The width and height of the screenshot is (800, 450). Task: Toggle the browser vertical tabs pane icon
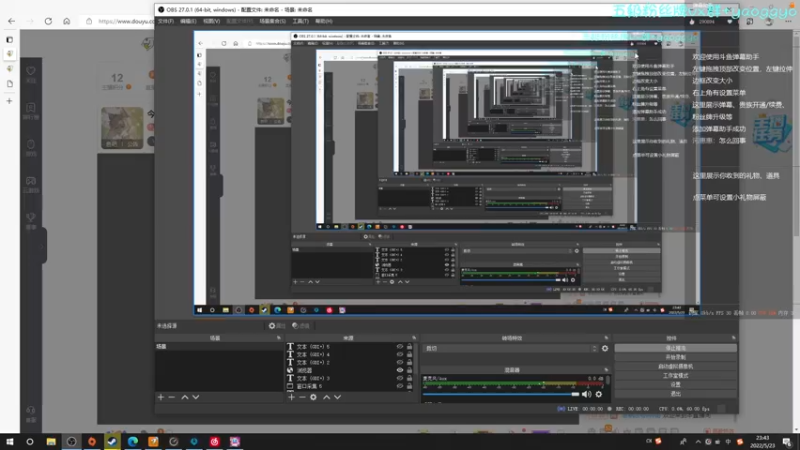tap(10, 39)
